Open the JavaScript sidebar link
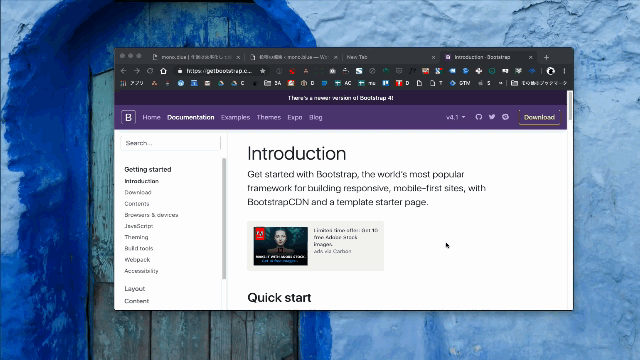The image size is (640, 360). pyautogui.click(x=139, y=226)
